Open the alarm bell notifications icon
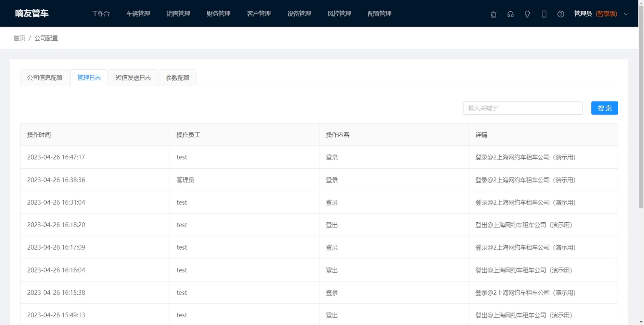 point(493,14)
